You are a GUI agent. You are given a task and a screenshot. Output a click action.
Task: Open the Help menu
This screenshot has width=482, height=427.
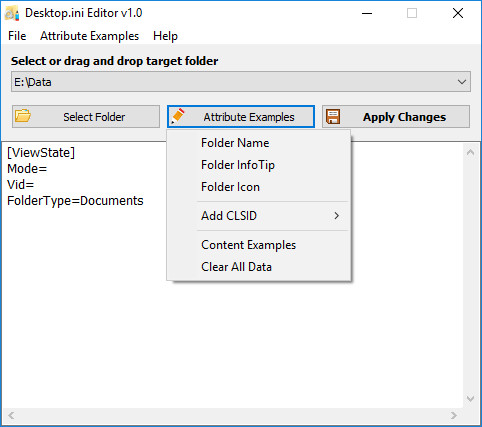click(x=165, y=36)
